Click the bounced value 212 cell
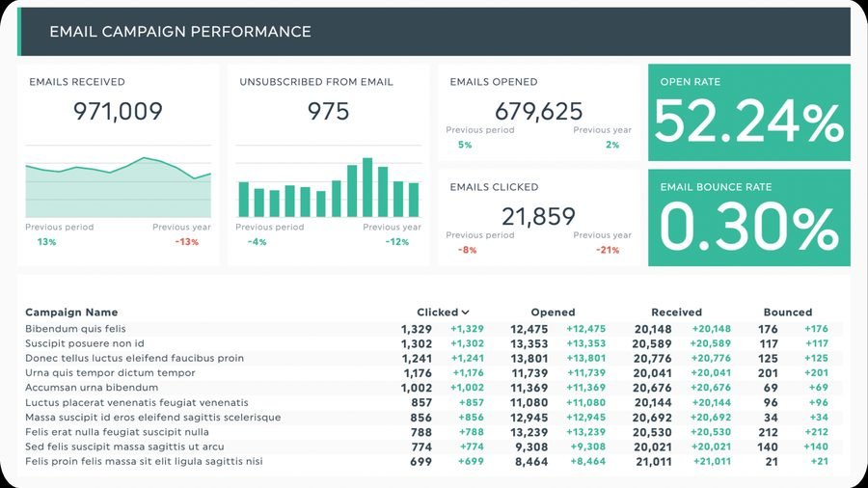 click(x=769, y=432)
